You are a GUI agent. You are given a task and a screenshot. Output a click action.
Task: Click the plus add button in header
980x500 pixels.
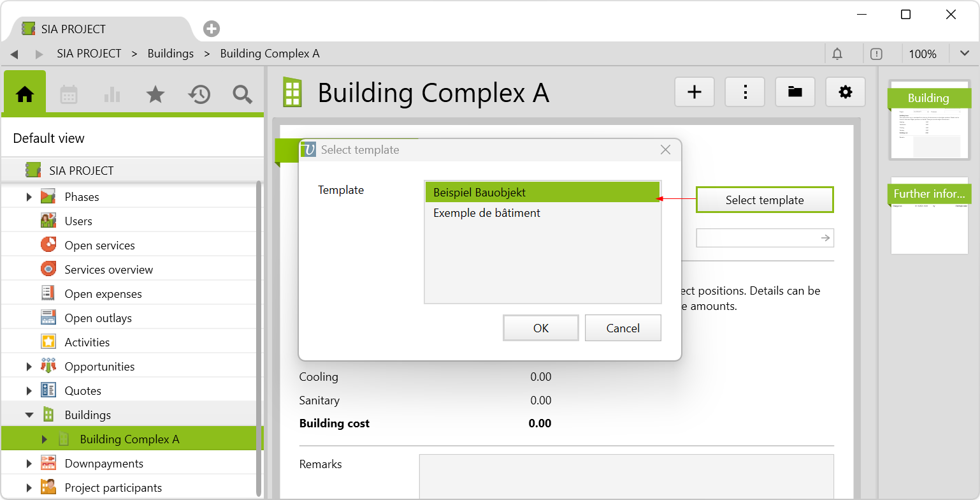(694, 92)
